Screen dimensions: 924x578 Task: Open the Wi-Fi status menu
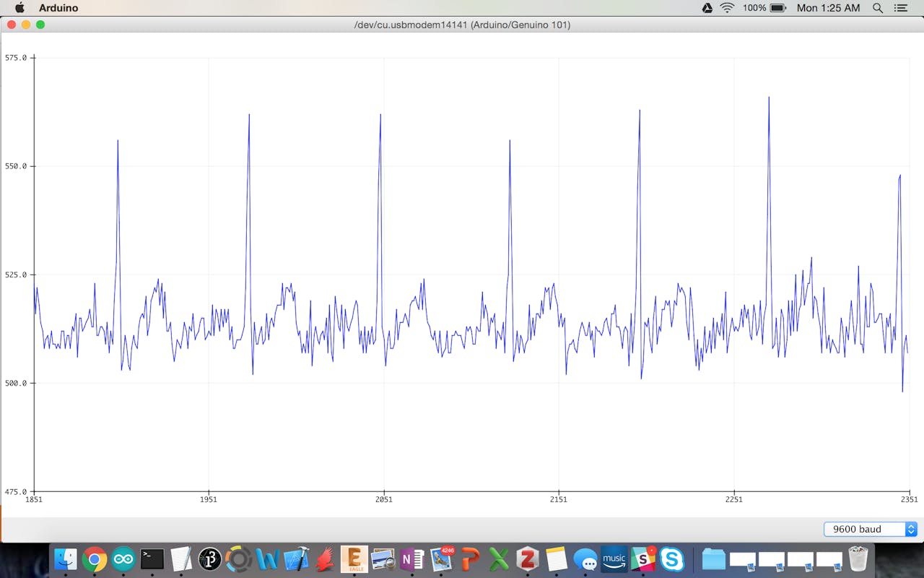727,8
